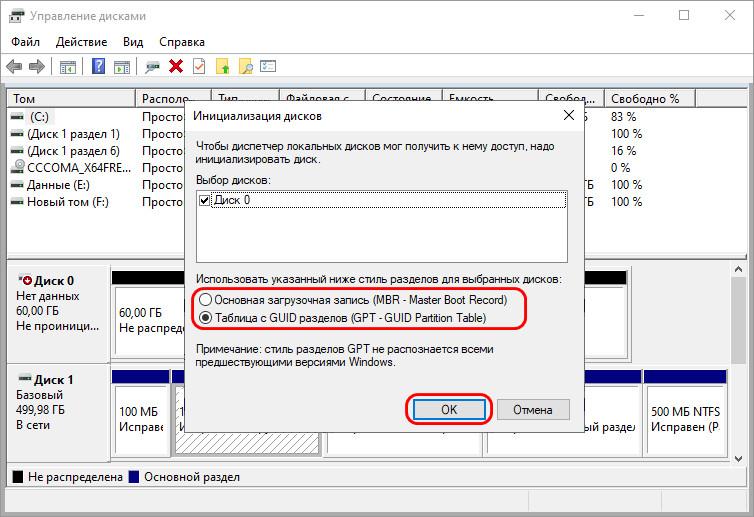Click the Диск 1 label in the disk map
Viewport: 754px width, 517px height.
click(53, 379)
